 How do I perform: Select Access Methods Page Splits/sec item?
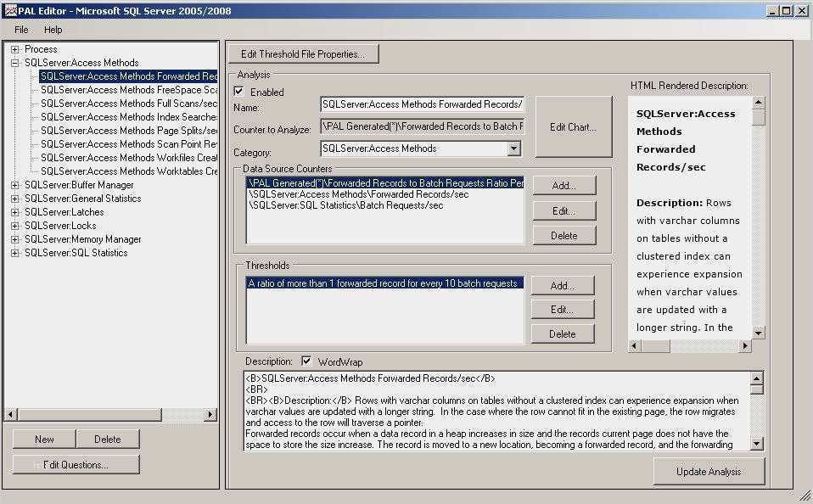pos(129,131)
